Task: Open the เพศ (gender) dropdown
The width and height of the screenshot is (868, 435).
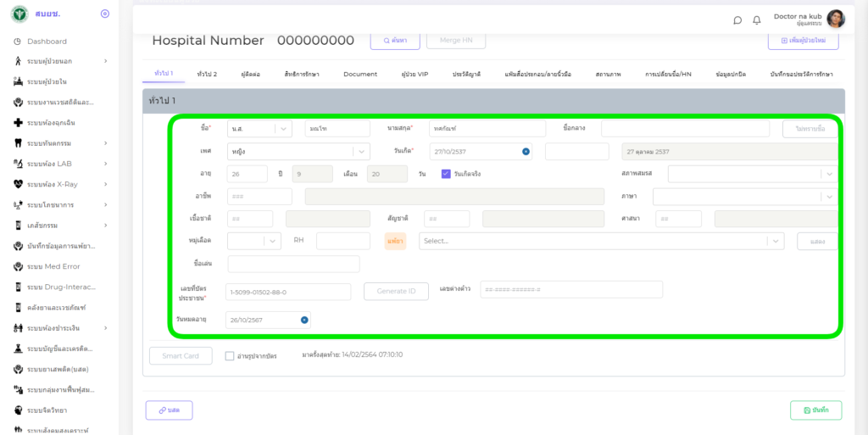Action: [298, 152]
